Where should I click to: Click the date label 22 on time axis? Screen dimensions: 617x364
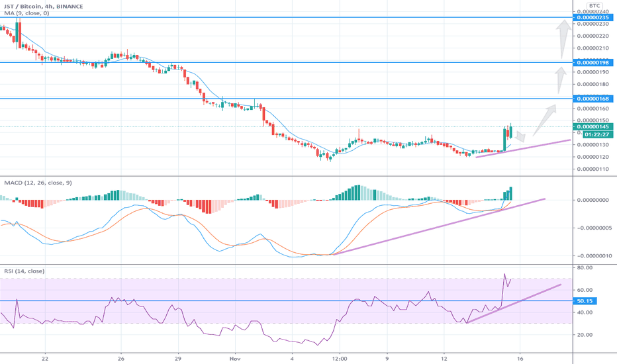pyautogui.click(x=45, y=359)
